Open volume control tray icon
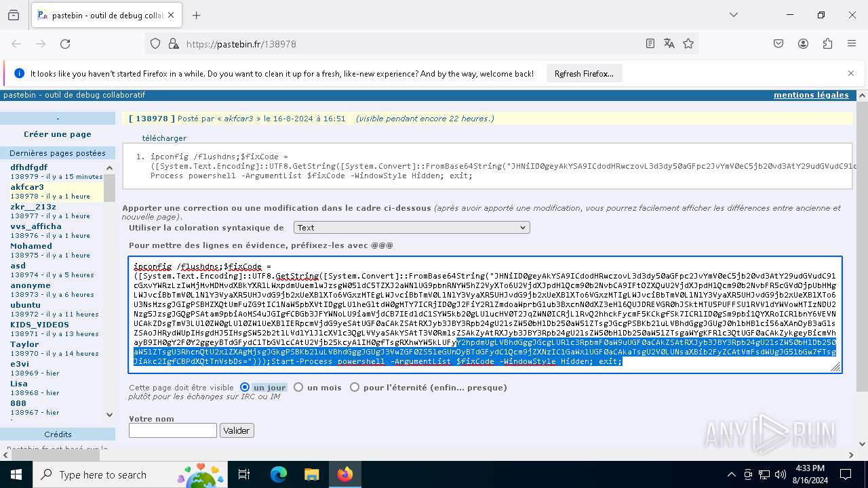The height and width of the screenshot is (488, 868). coord(781,474)
